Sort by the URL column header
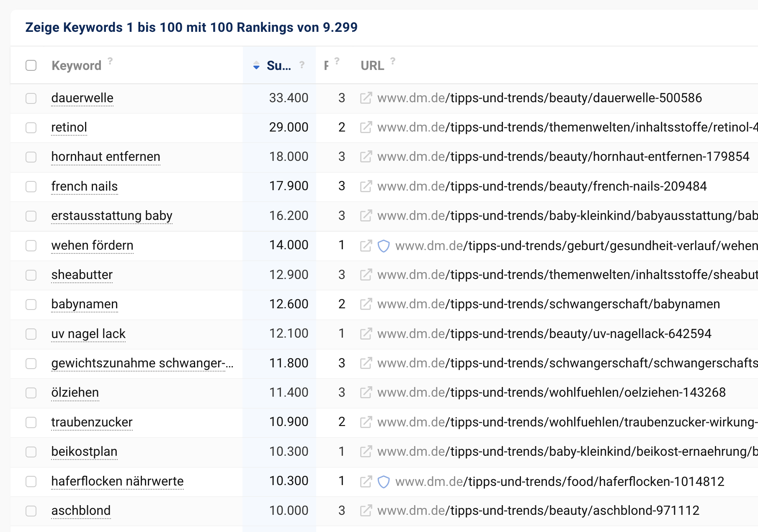Image resolution: width=758 pixels, height=532 pixels. pyautogui.click(x=372, y=66)
